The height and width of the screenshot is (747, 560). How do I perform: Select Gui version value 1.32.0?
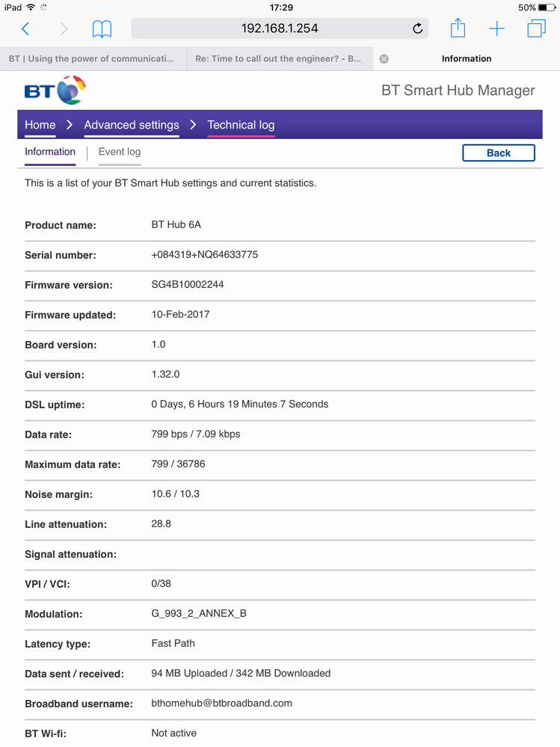(166, 375)
